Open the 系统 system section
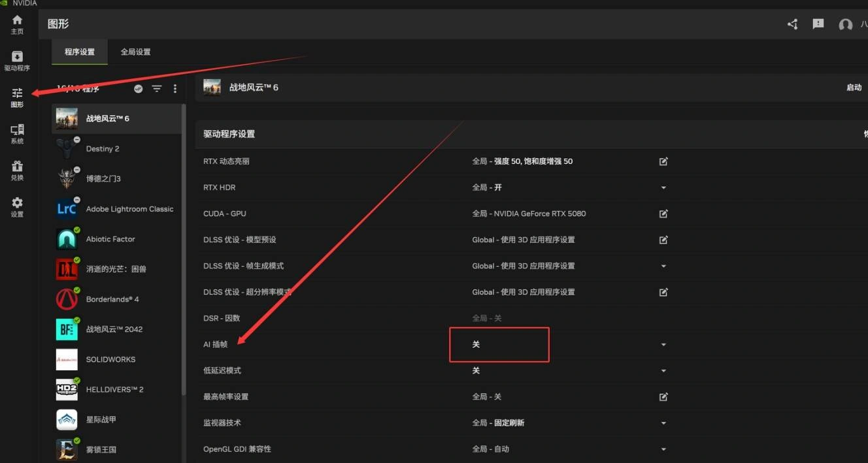Screen dimensions: 868x463 (17, 134)
